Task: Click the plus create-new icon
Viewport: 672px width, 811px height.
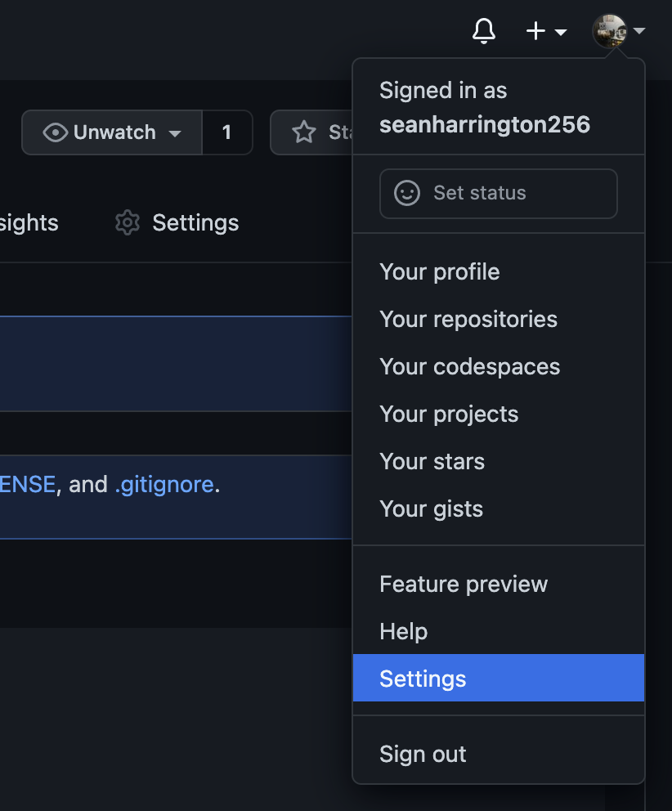Action: [x=535, y=31]
